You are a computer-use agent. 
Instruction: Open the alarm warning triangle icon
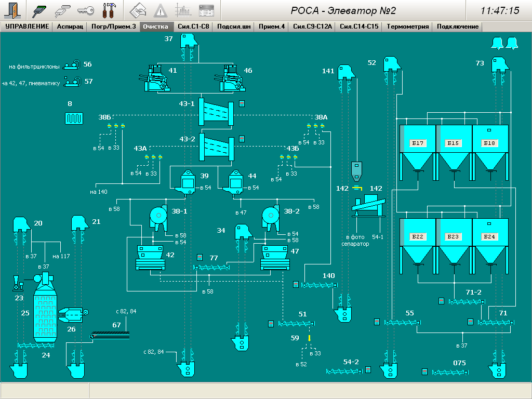pyautogui.click(x=161, y=10)
